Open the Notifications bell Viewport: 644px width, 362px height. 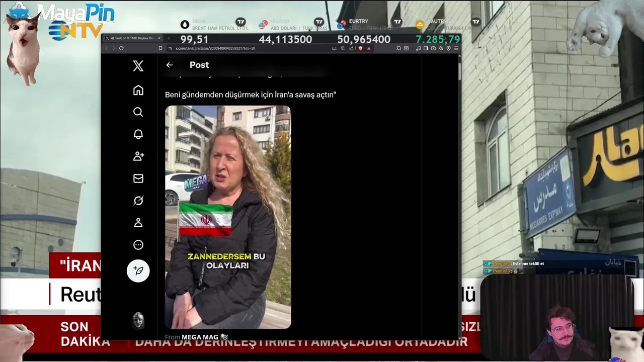coord(138,134)
